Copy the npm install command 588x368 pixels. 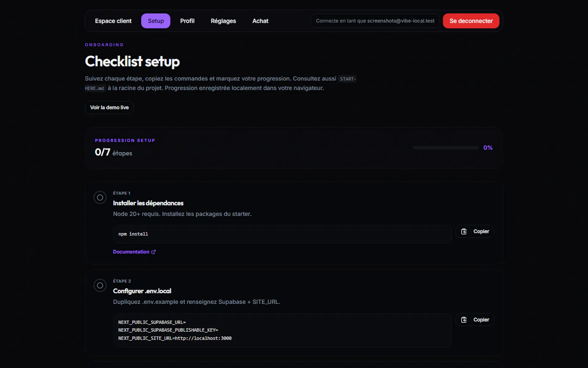(x=475, y=231)
